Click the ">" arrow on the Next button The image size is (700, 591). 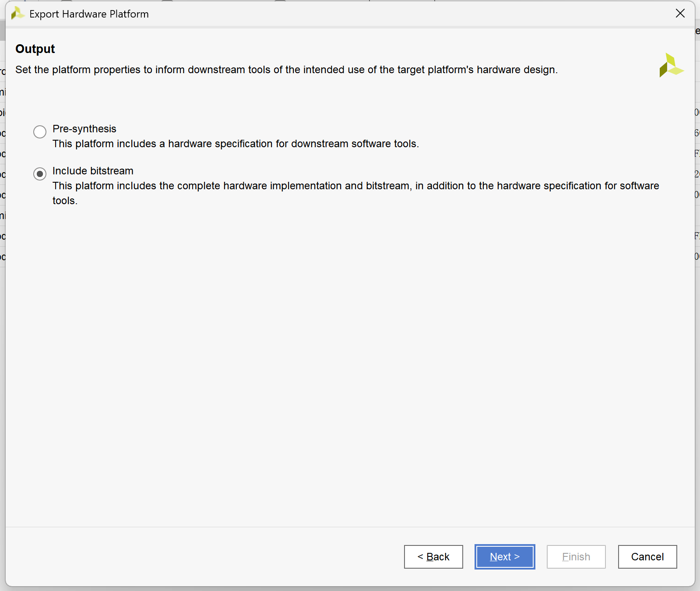pyautogui.click(x=517, y=557)
